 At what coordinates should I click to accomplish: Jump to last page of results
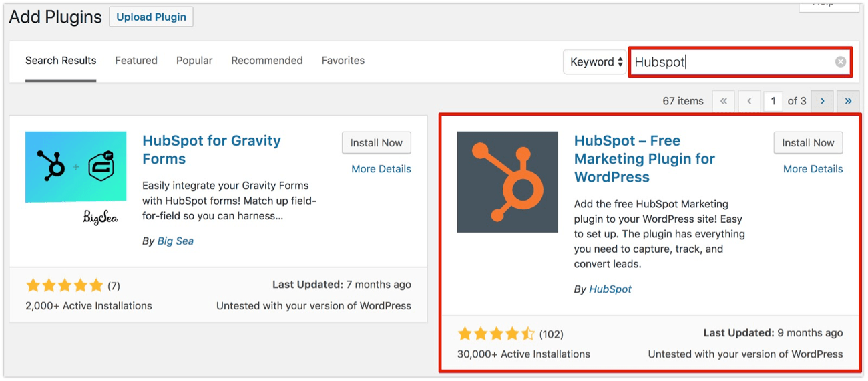pyautogui.click(x=848, y=101)
